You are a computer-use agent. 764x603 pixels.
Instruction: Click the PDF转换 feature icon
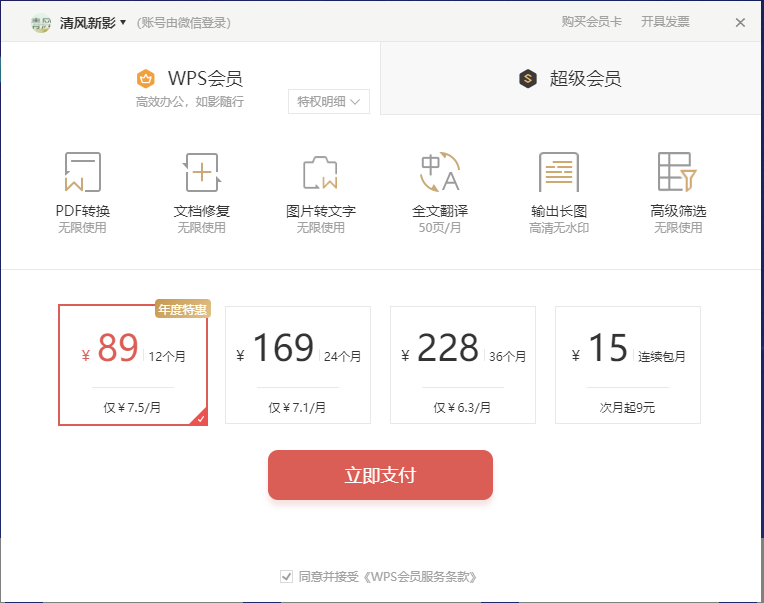[x=82, y=172]
